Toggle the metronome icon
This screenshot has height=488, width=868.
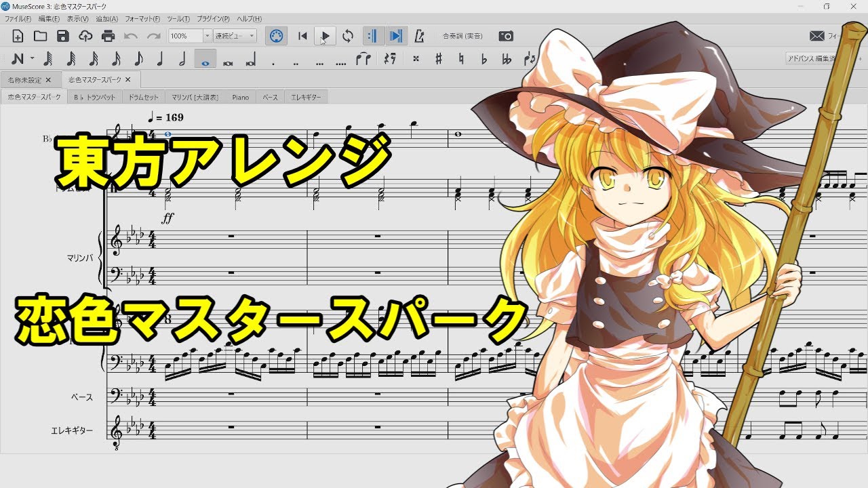(419, 36)
